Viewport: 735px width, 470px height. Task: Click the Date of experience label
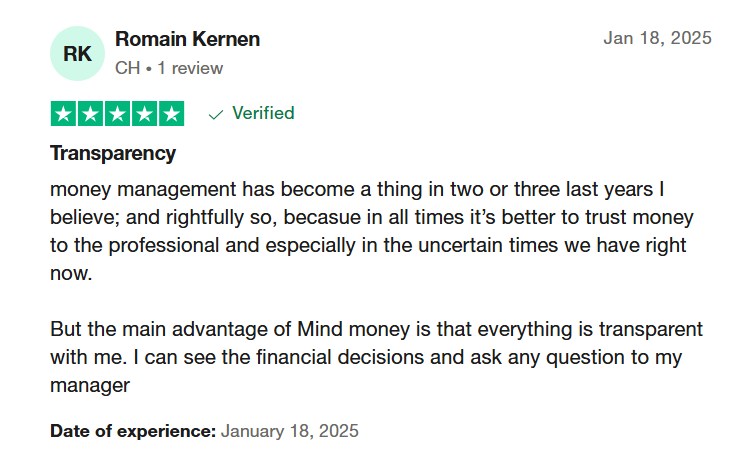tap(133, 431)
